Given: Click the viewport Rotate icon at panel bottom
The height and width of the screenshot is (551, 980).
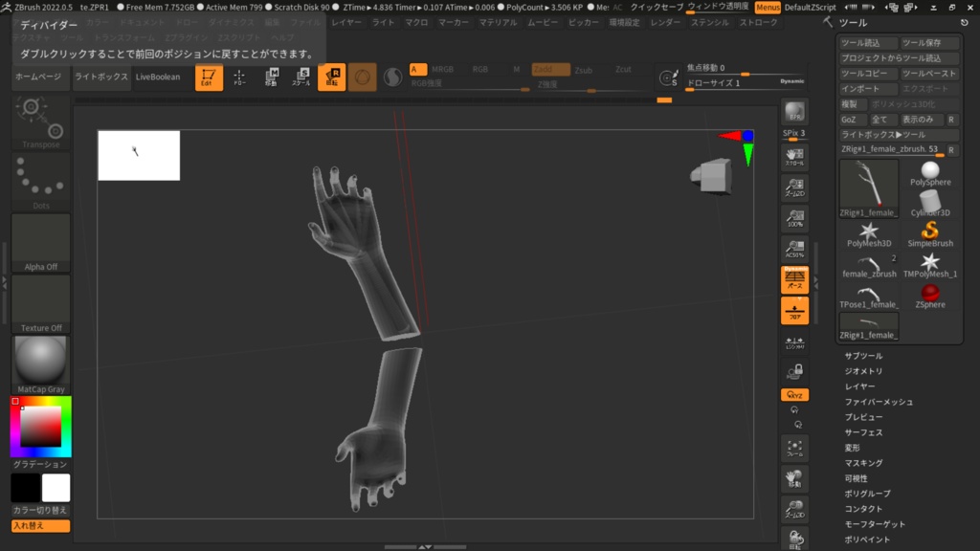Looking at the screenshot, I should pos(795,539).
